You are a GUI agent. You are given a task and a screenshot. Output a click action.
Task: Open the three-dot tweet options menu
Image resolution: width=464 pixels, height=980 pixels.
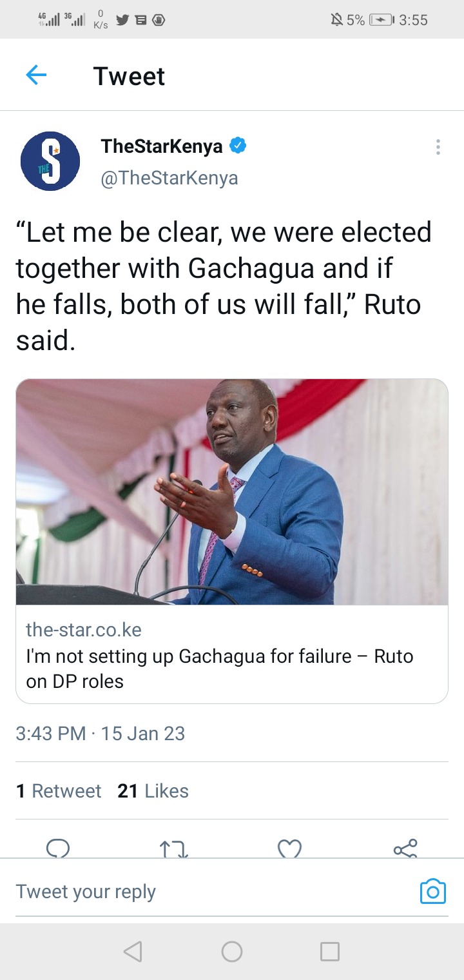point(438,147)
